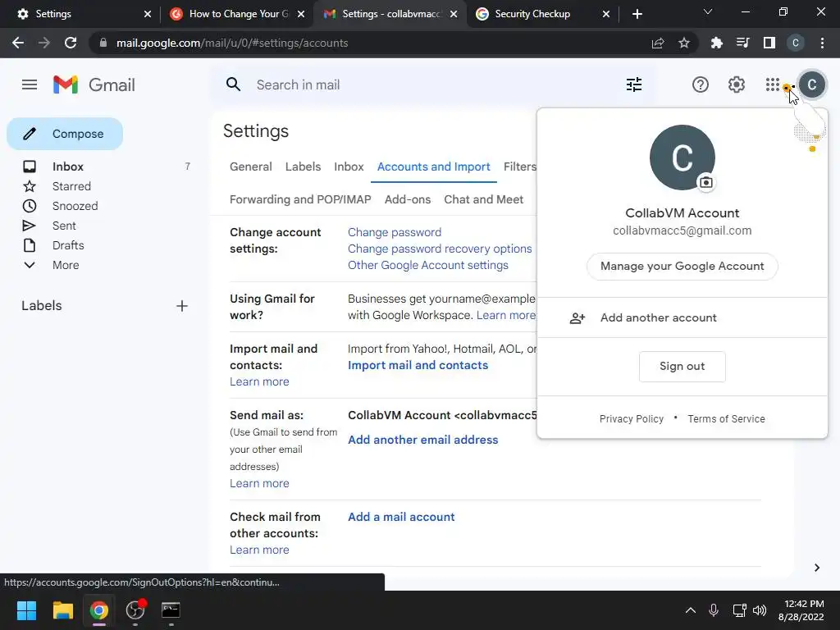The width and height of the screenshot is (840, 630).
Task: Expand More in Gmail sidebar
Action: [66, 265]
